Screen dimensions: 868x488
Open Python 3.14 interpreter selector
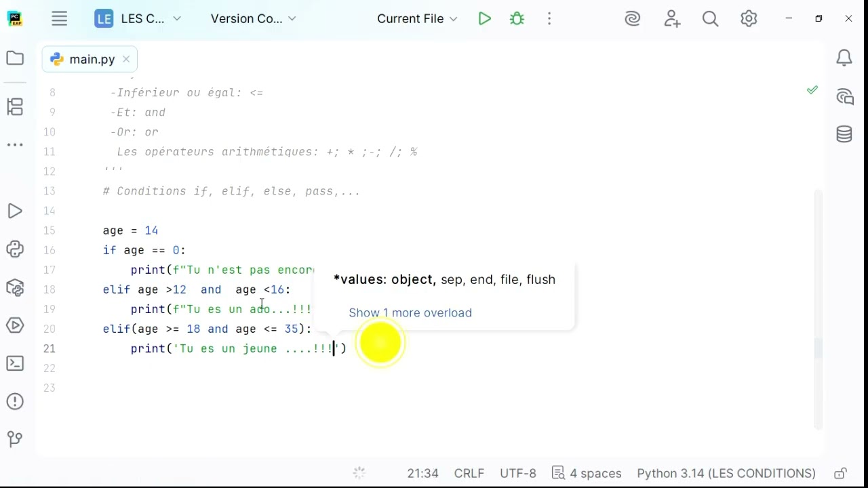(726, 473)
